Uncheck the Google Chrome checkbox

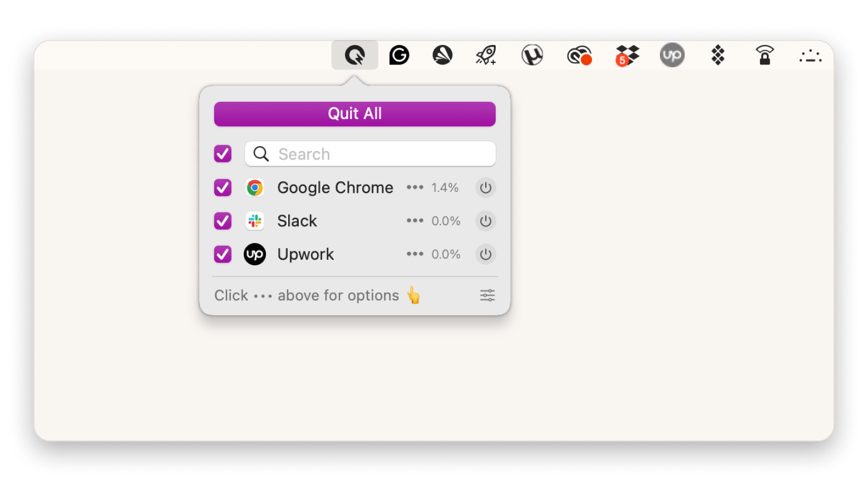click(x=223, y=187)
